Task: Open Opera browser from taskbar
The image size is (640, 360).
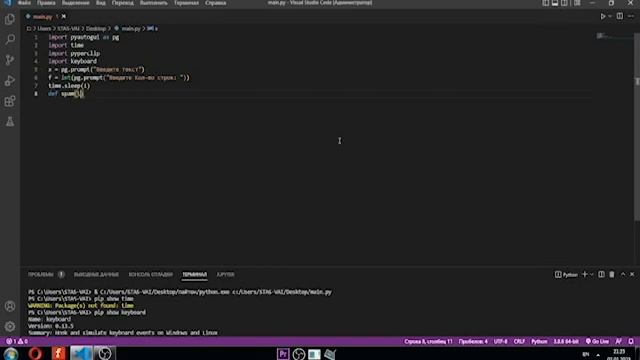Action: coord(35,353)
